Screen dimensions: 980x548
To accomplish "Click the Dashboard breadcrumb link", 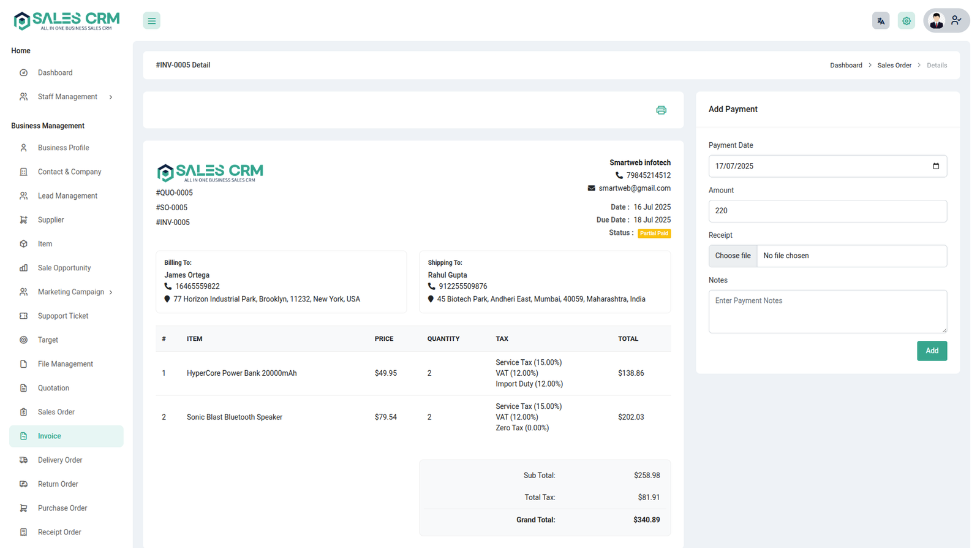I will click(845, 66).
